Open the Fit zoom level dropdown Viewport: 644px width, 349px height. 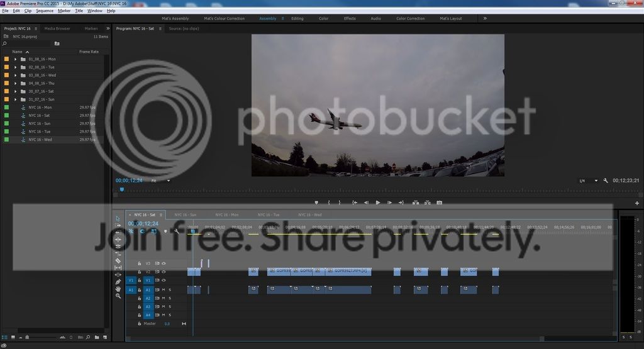[x=161, y=180]
